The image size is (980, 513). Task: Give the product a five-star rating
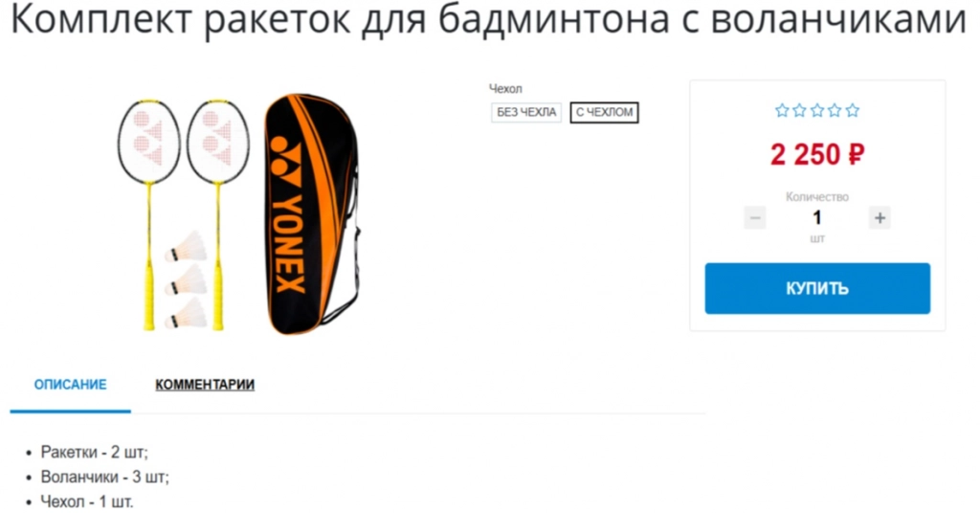click(853, 111)
